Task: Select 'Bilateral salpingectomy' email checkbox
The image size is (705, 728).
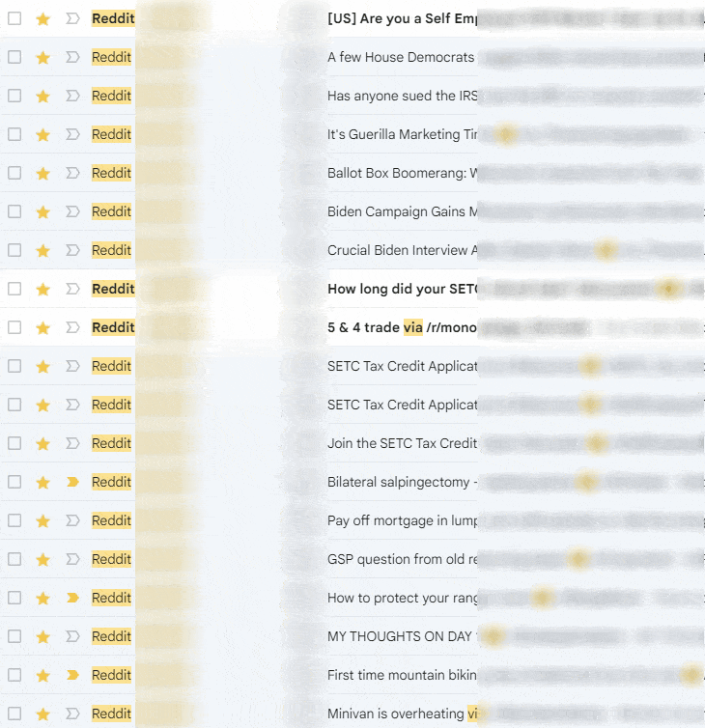Action: click(x=14, y=482)
